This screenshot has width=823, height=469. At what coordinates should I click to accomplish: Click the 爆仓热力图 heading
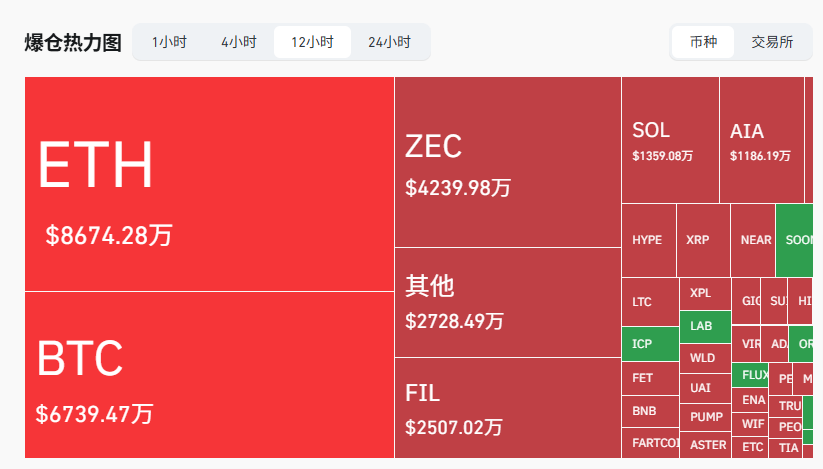click(73, 43)
